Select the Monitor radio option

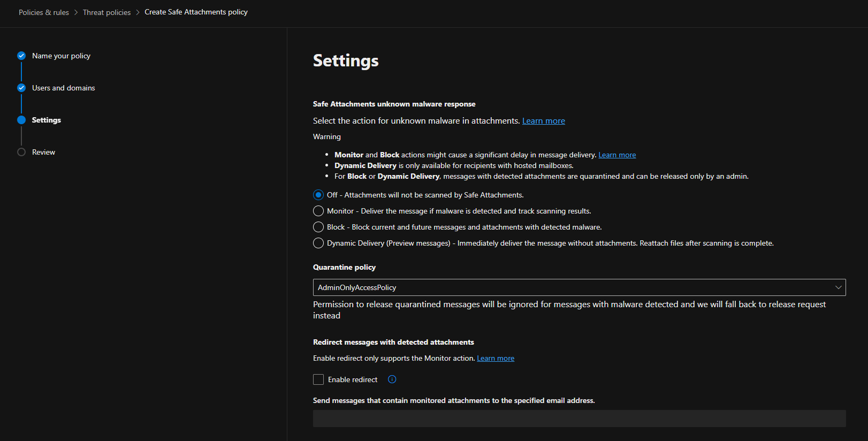coord(318,211)
